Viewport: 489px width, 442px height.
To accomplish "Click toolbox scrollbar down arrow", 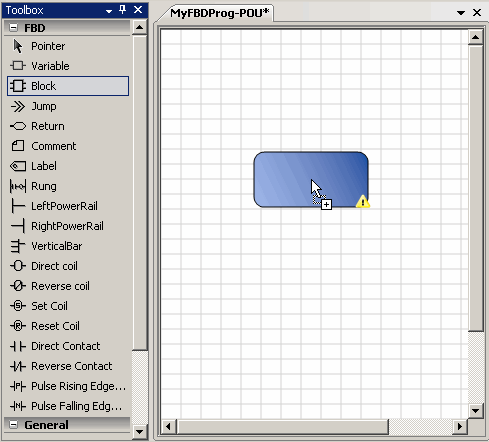I will tap(140, 432).
